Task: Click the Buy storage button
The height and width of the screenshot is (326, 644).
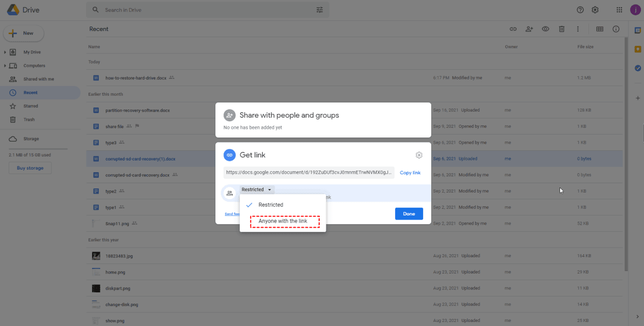Action: pos(30,168)
